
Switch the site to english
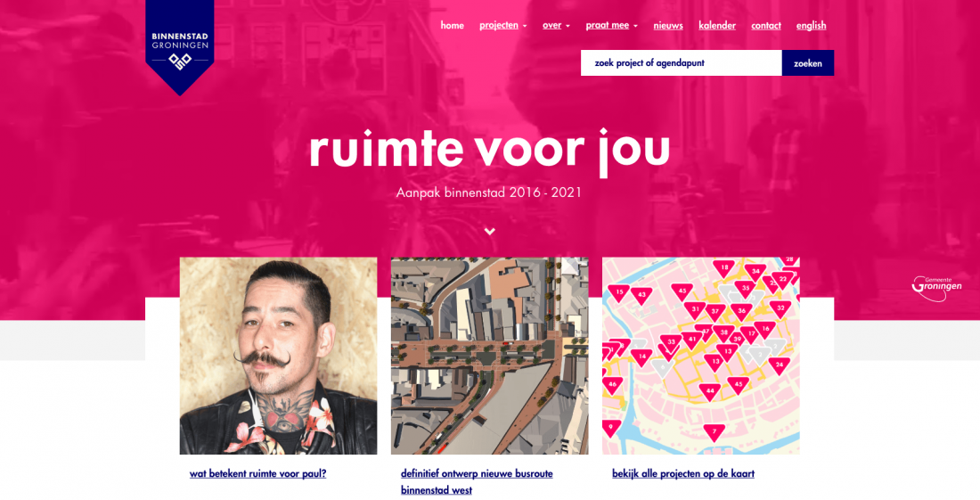click(812, 26)
